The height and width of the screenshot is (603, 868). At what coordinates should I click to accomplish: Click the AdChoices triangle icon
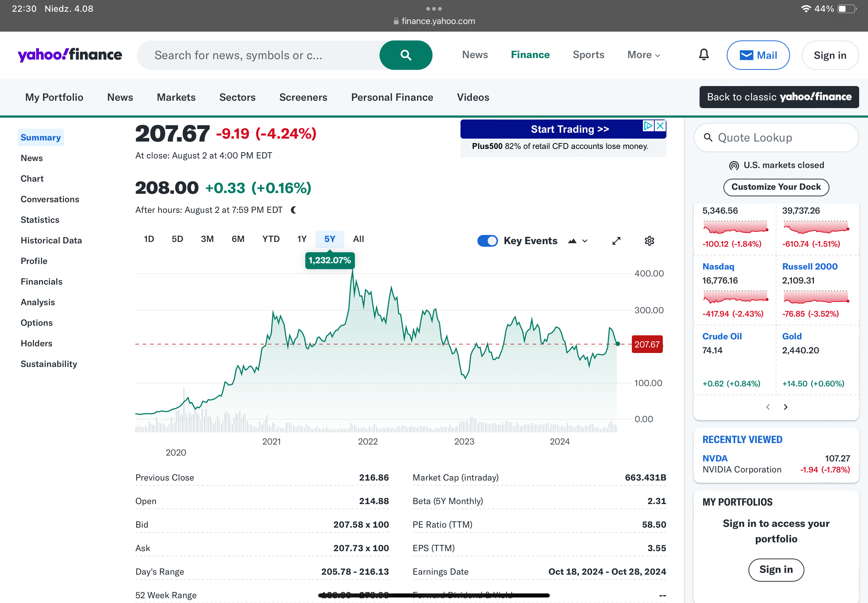click(648, 126)
